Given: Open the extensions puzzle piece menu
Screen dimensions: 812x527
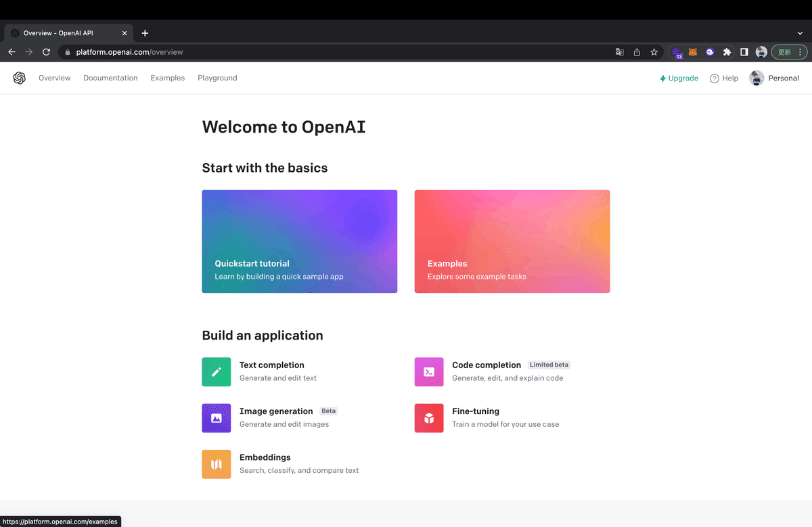Looking at the screenshot, I should click(x=727, y=52).
